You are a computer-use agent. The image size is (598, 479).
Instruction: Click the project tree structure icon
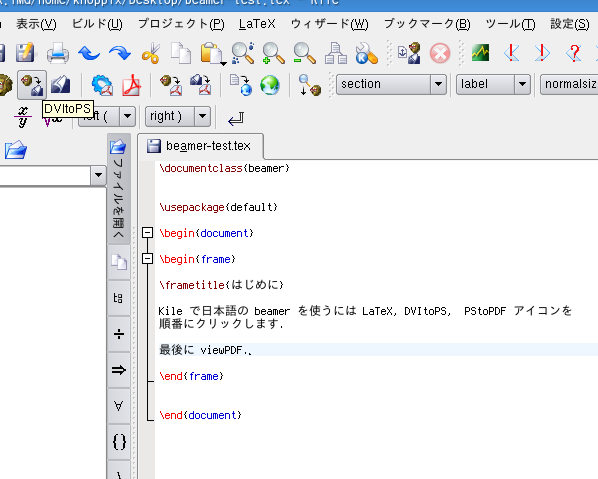pos(336,53)
